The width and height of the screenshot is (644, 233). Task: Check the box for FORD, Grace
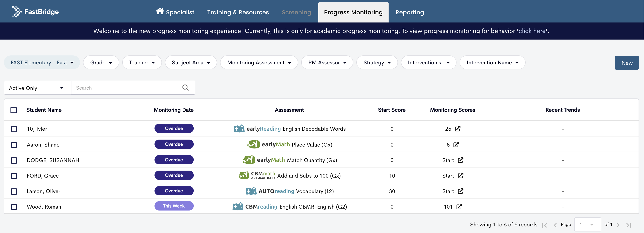point(14,176)
